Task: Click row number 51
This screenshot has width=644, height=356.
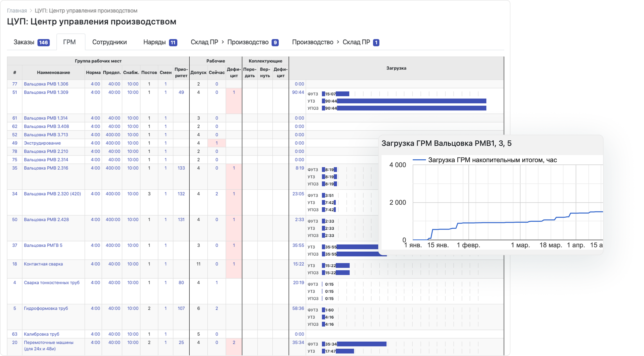Action: tap(15, 92)
